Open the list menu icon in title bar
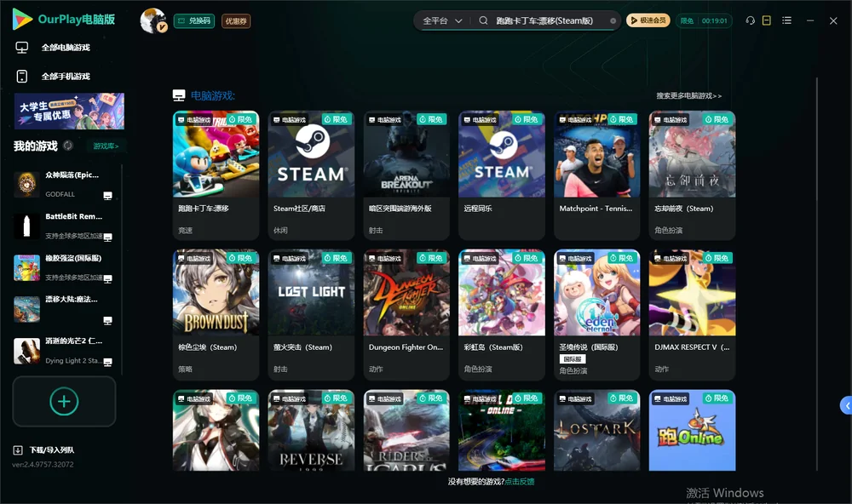 [786, 20]
